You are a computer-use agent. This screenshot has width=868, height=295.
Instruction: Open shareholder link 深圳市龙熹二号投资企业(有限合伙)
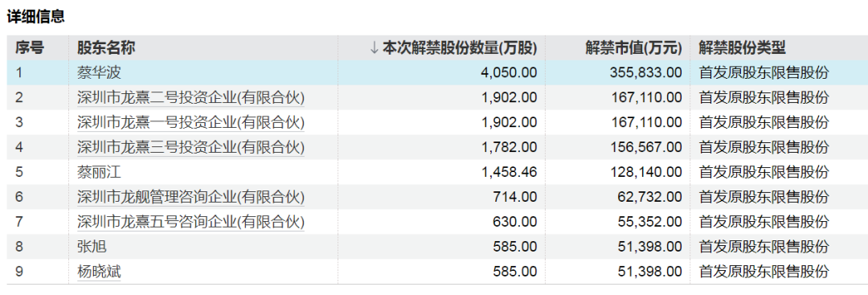191,98
